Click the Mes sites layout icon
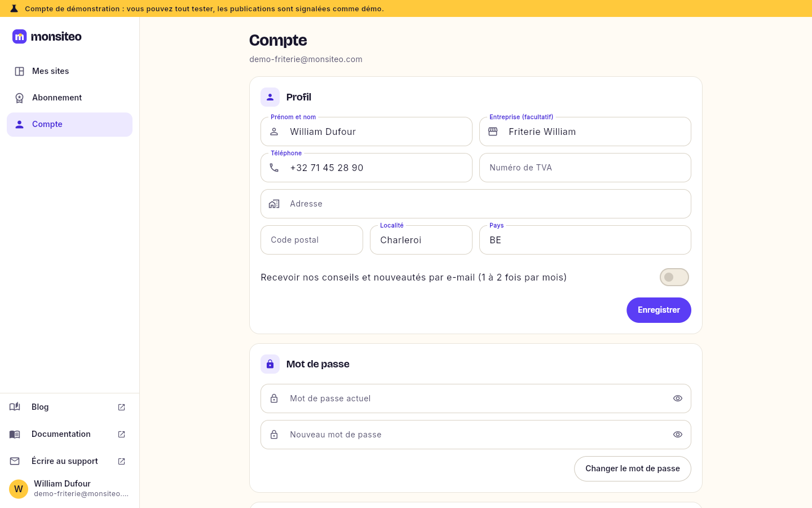The width and height of the screenshot is (812, 508). point(19,71)
